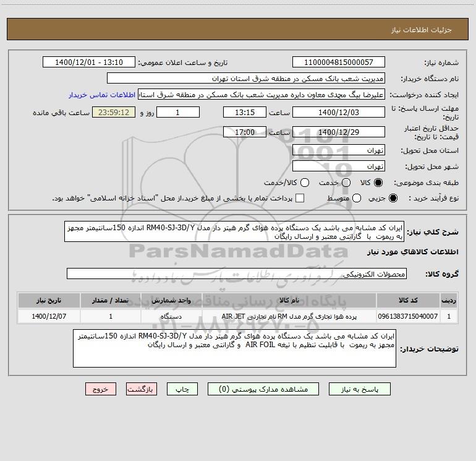Click the response time 13:15 field
Image resolution: width=476 pixels, height=461 pixels.
tap(245, 113)
